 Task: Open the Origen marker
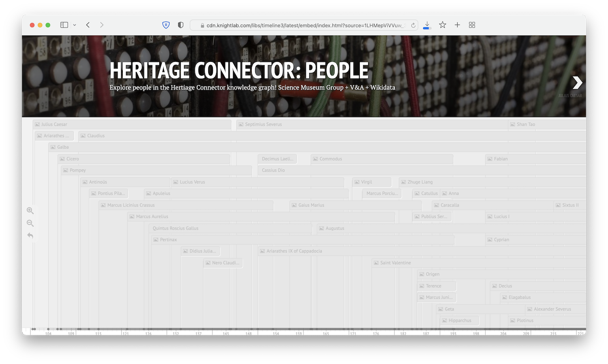click(x=502, y=274)
